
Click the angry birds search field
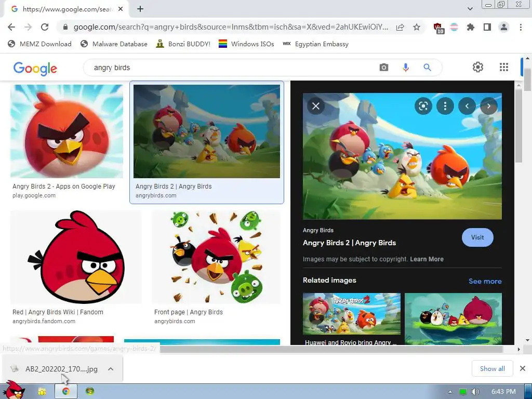231,68
